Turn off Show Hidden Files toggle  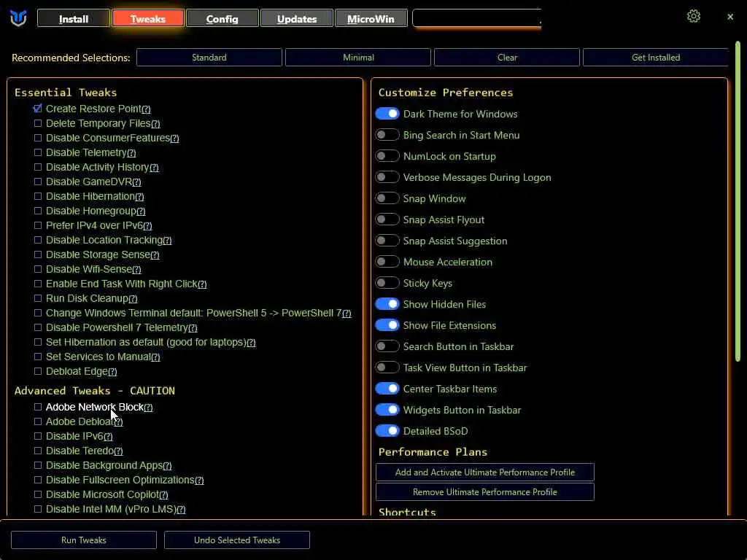(387, 304)
